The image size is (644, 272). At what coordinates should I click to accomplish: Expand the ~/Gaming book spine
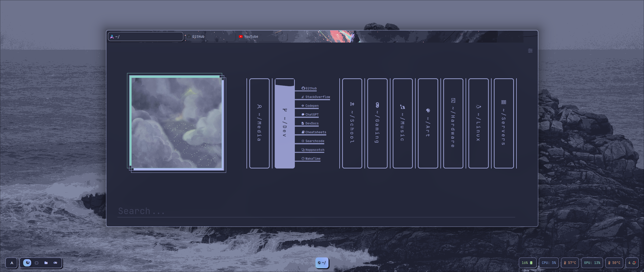pyautogui.click(x=377, y=123)
